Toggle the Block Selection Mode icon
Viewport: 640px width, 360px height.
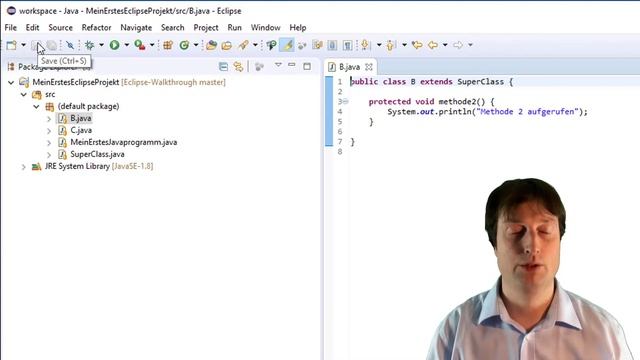point(332,45)
